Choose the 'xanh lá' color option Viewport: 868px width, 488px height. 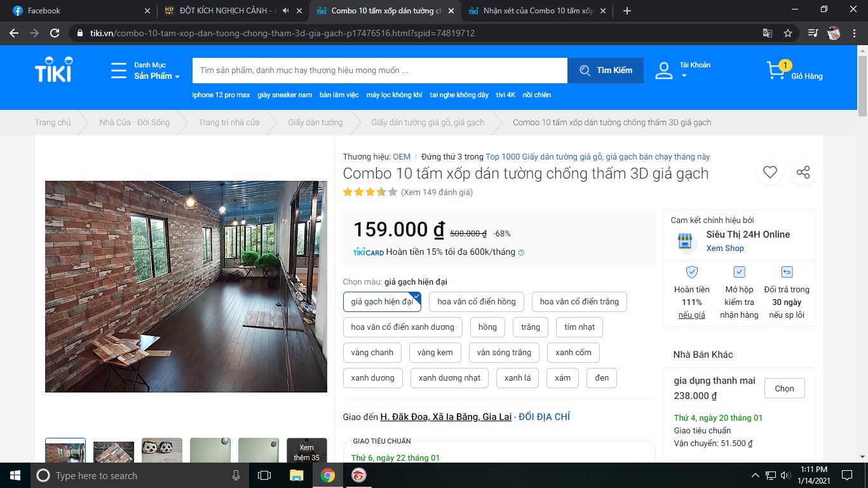(x=517, y=377)
